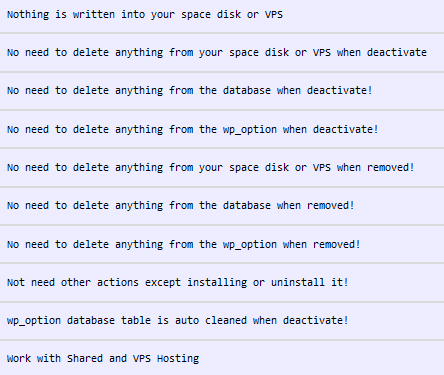Select 'Work with Shared and VPS Hosting' row
The image size is (444, 375).
222,358
